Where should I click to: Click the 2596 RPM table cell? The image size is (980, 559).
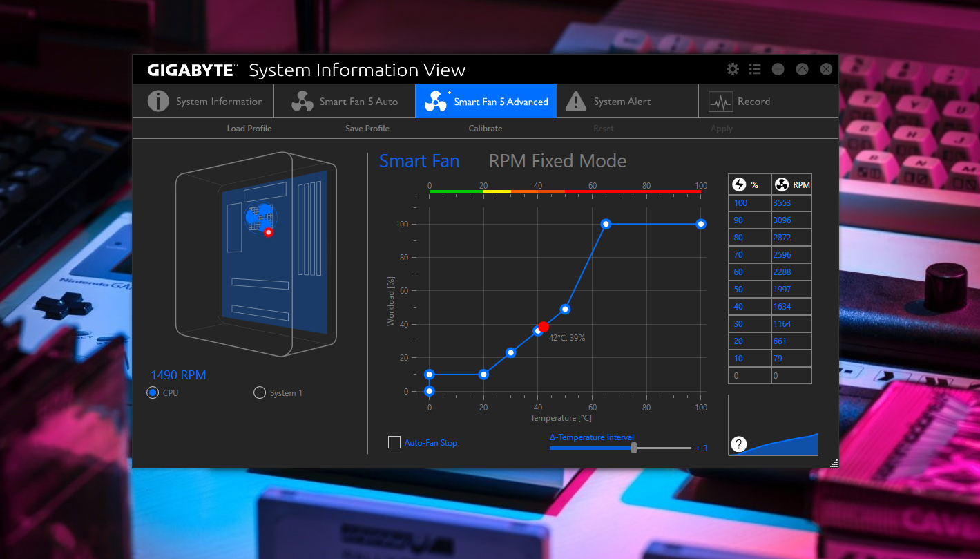(x=791, y=255)
